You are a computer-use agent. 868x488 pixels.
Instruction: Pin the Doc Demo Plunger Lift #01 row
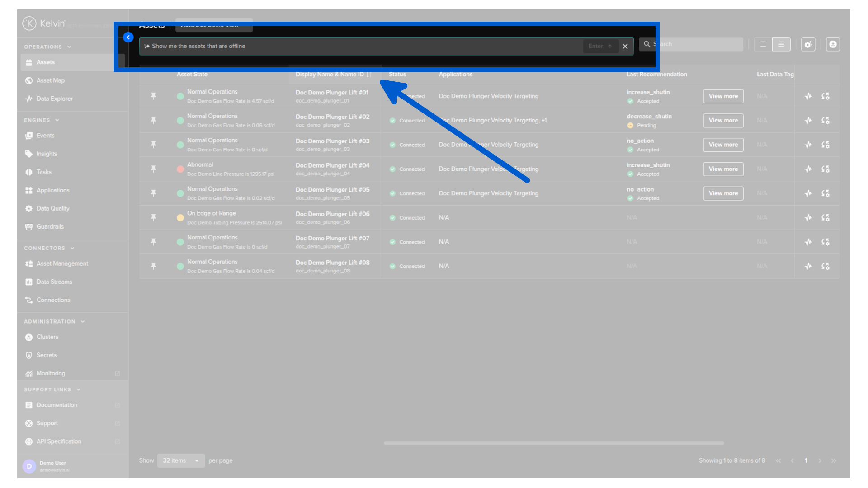(x=154, y=96)
